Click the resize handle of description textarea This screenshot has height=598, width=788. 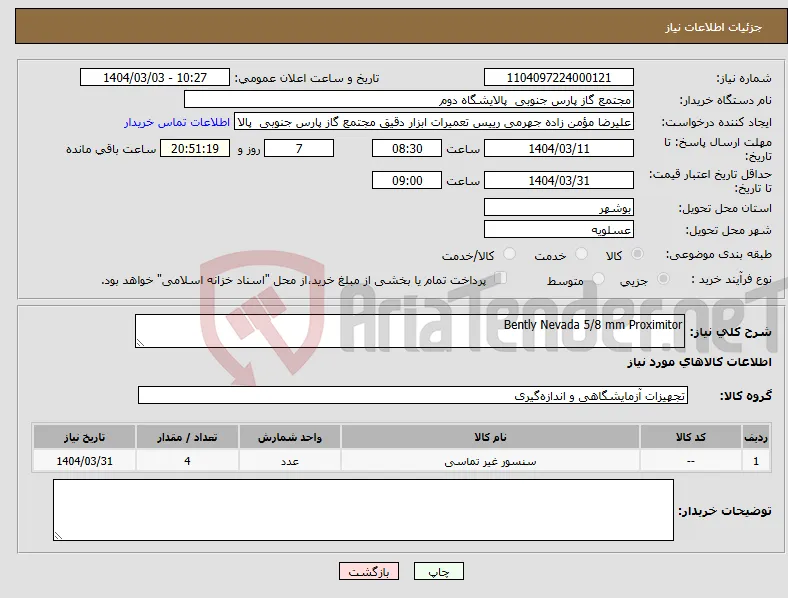[x=140, y=343]
